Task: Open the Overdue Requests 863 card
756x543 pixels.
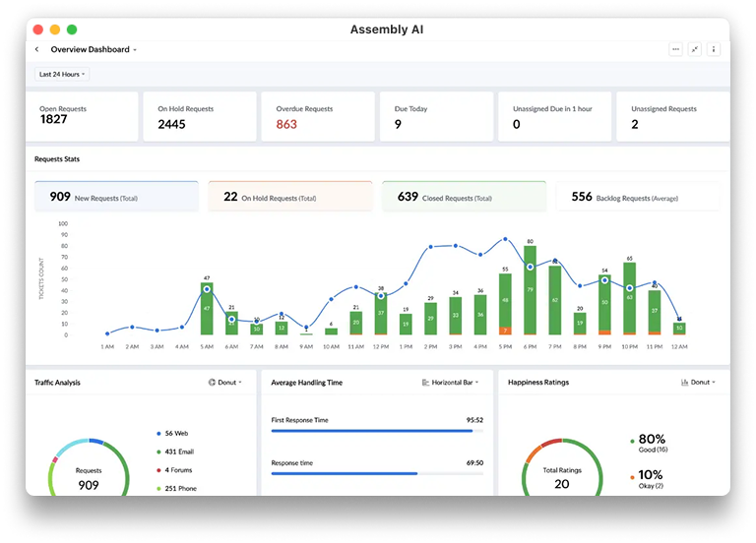Action: click(318, 117)
